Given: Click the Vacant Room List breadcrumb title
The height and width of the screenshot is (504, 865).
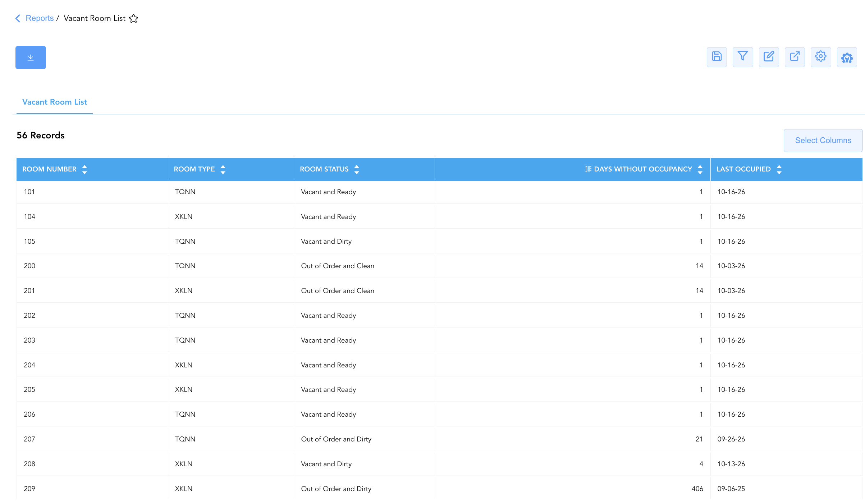Looking at the screenshot, I should [95, 18].
